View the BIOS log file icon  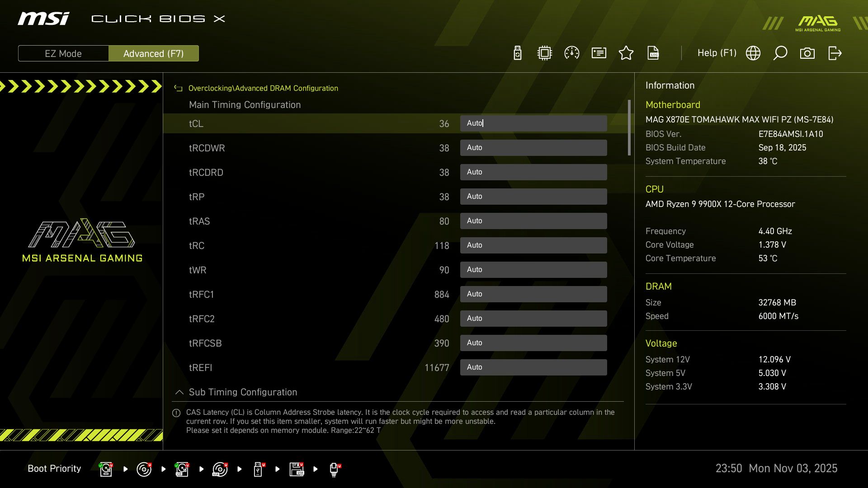(x=653, y=53)
